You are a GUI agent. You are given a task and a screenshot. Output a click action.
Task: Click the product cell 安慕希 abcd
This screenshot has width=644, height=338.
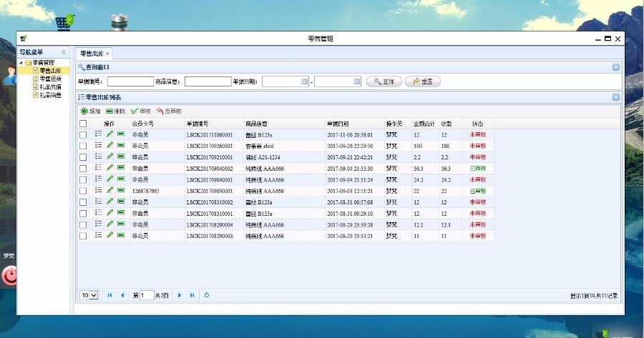click(x=259, y=146)
